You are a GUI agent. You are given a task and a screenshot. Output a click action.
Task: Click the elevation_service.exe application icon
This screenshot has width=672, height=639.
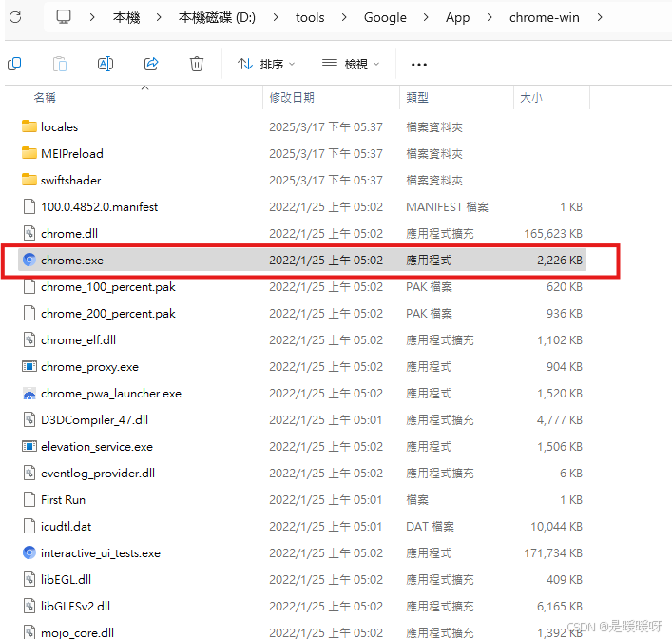[29, 446]
